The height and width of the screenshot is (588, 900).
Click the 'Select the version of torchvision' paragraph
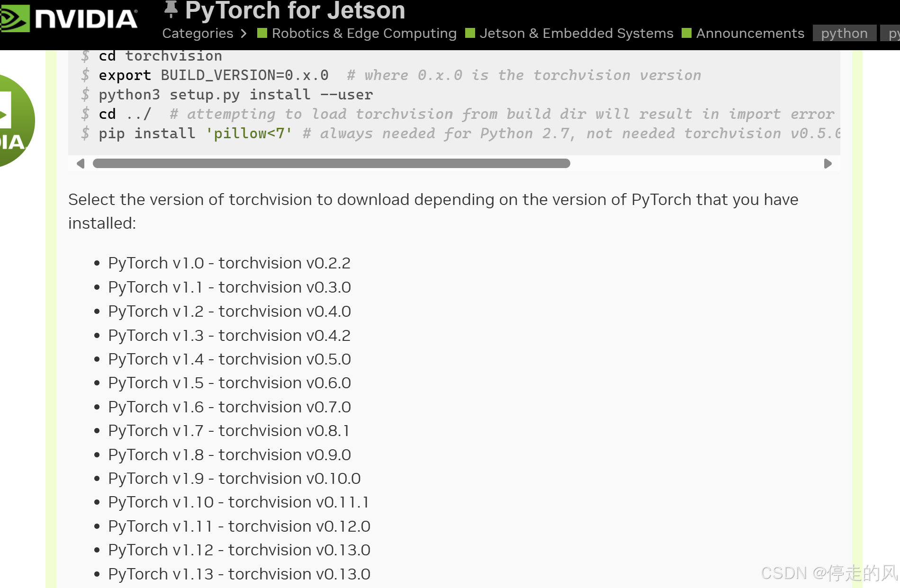(x=433, y=211)
